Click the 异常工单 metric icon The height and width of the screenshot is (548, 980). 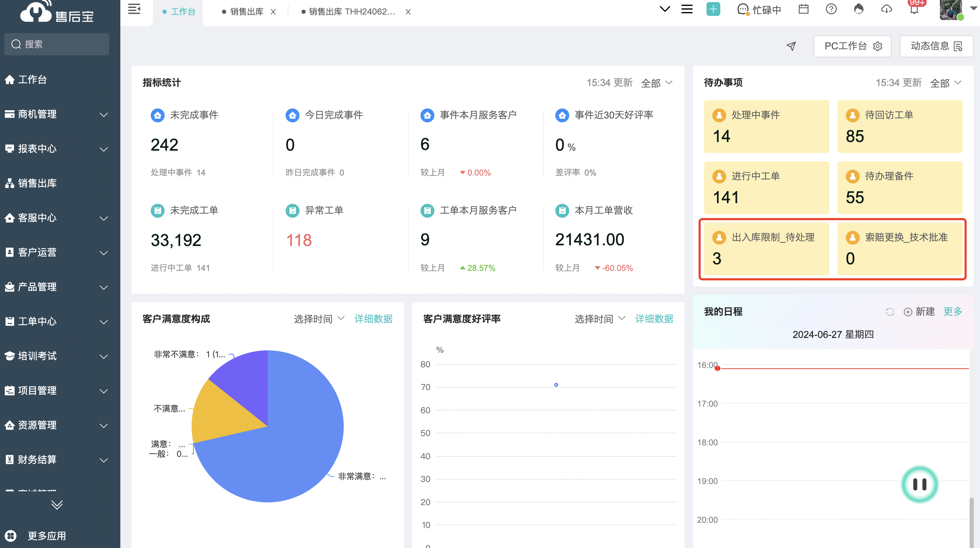tap(292, 210)
